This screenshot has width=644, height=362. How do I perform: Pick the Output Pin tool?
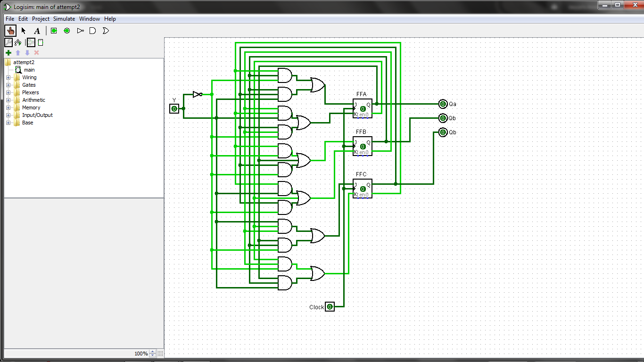pos(67,31)
